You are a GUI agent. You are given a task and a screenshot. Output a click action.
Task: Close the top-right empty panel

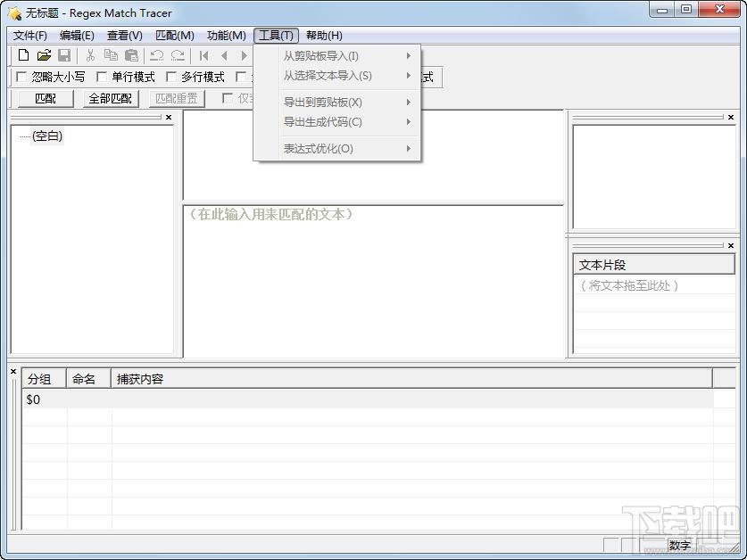731,117
